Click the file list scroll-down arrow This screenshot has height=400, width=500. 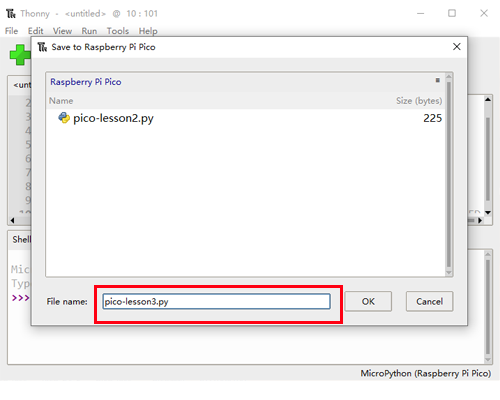click(x=449, y=273)
